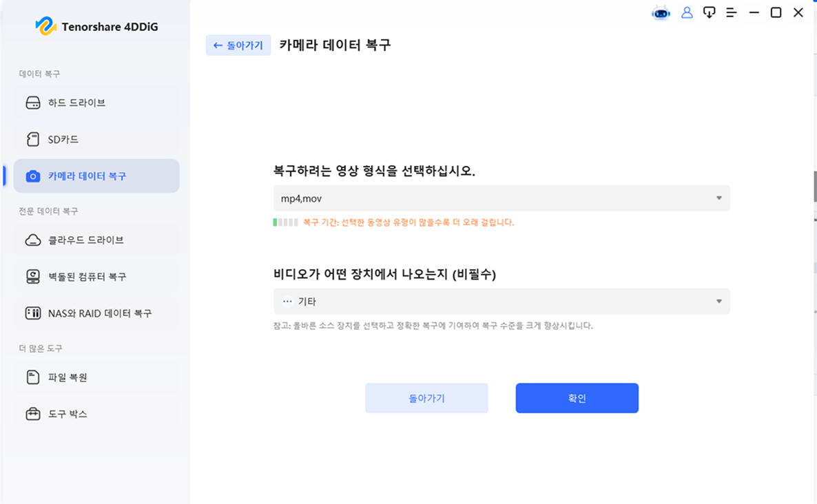Minimize the 4DDiG window
The width and height of the screenshot is (817, 504).
pos(754,12)
